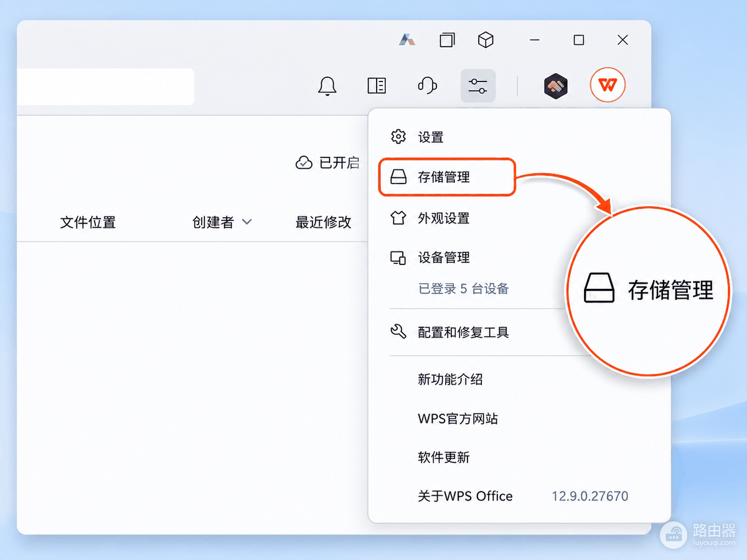Click the 已开启 cloud status text
This screenshot has width=747, height=560.
pos(339,163)
